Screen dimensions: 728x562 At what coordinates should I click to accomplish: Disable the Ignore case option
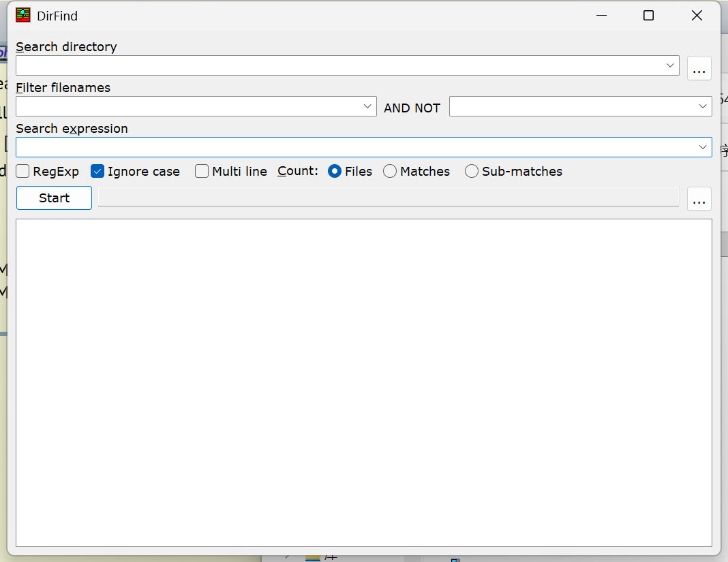(x=96, y=171)
